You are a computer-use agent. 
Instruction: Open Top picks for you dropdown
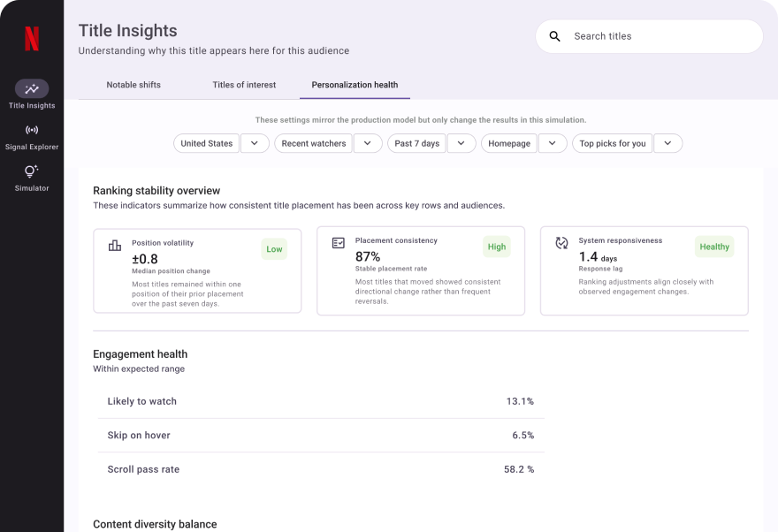pos(667,143)
